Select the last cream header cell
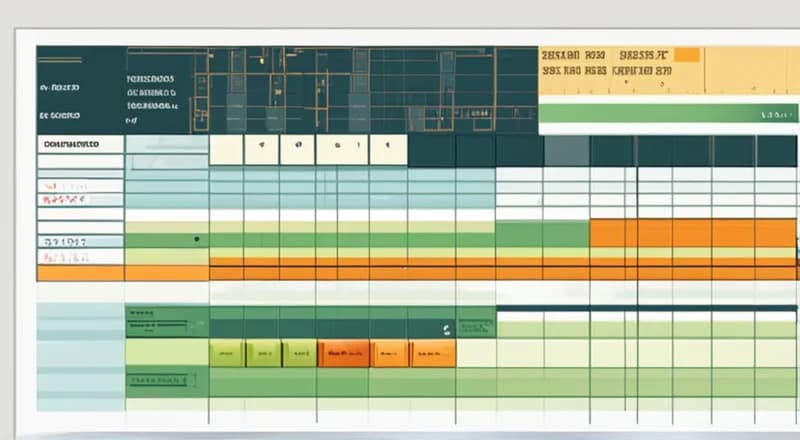This screenshot has width=800, height=440. click(388, 150)
